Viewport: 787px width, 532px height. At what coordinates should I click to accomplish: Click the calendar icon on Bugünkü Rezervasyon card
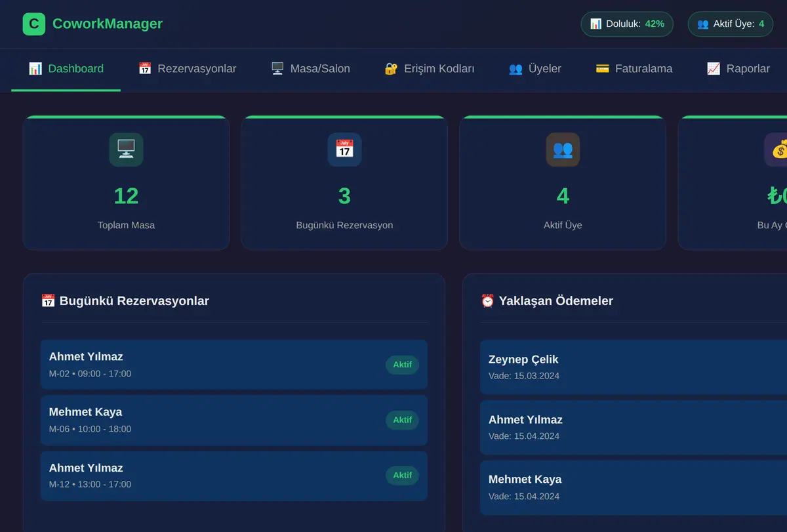(x=344, y=150)
